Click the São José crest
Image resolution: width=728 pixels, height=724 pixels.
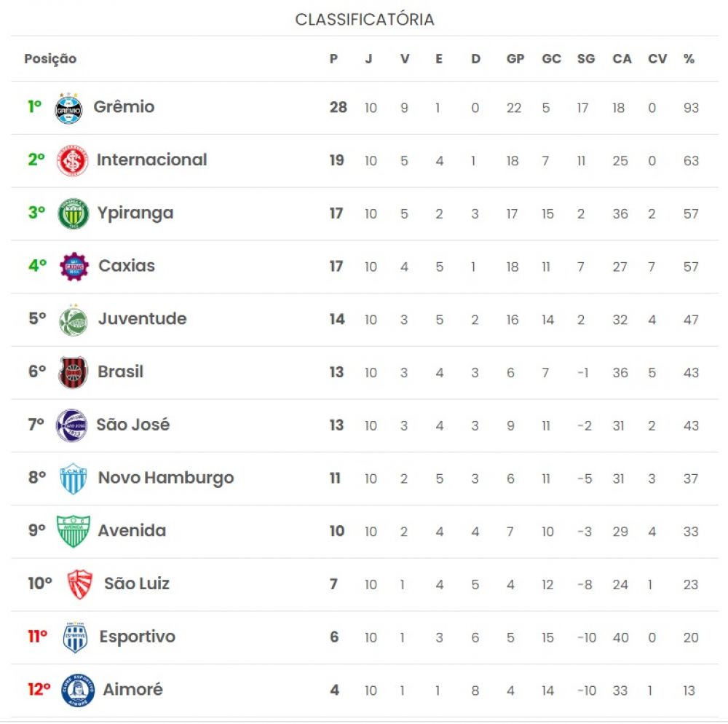point(71,425)
